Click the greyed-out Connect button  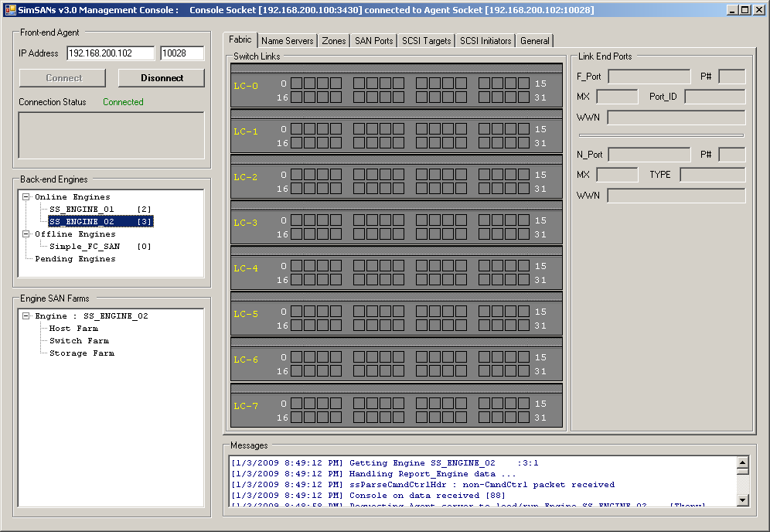[x=63, y=77]
